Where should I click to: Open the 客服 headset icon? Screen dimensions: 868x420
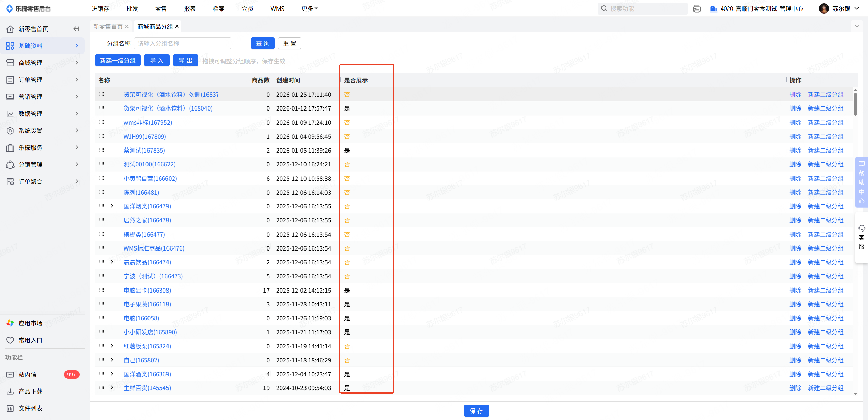[862, 228]
